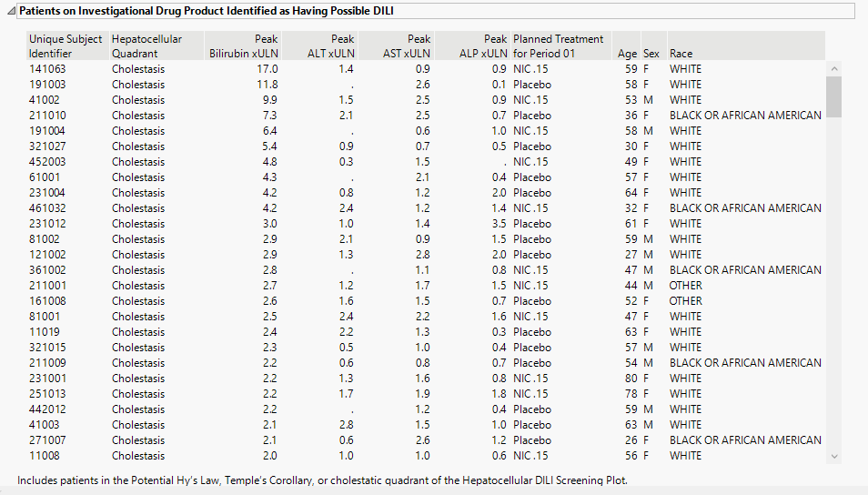Collapse the Possible DILI patients report section

click(11, 11)
